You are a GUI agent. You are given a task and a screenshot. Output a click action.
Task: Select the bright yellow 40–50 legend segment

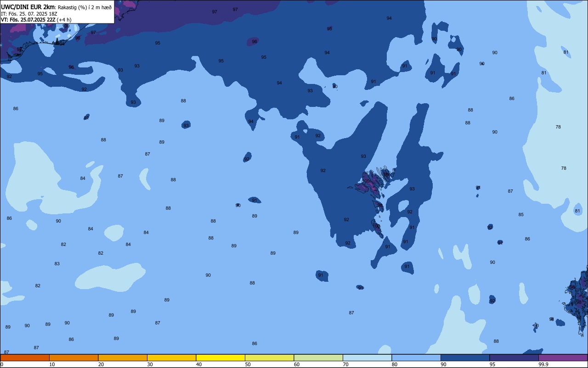click(220, 357)
